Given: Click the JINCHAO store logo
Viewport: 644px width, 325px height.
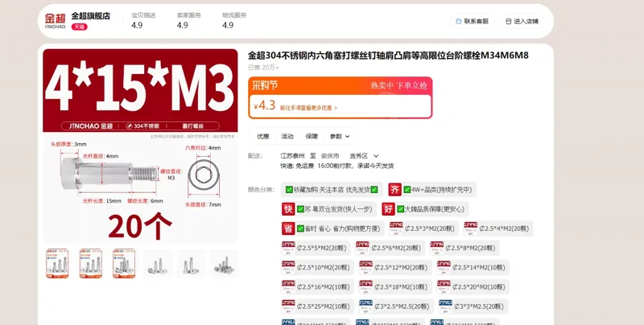Looking at the screenshot, I should 55,21.
